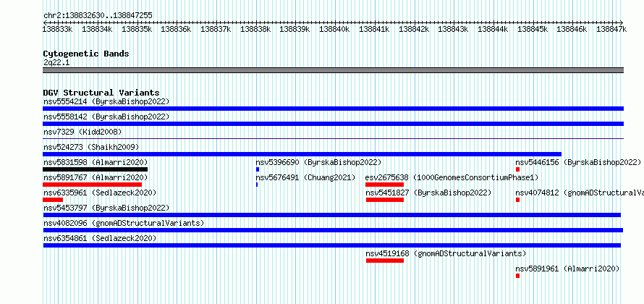This screenshot has width=644, height=304.
Task: Select small red marker under nsv5891961
Action: point(518,276)
